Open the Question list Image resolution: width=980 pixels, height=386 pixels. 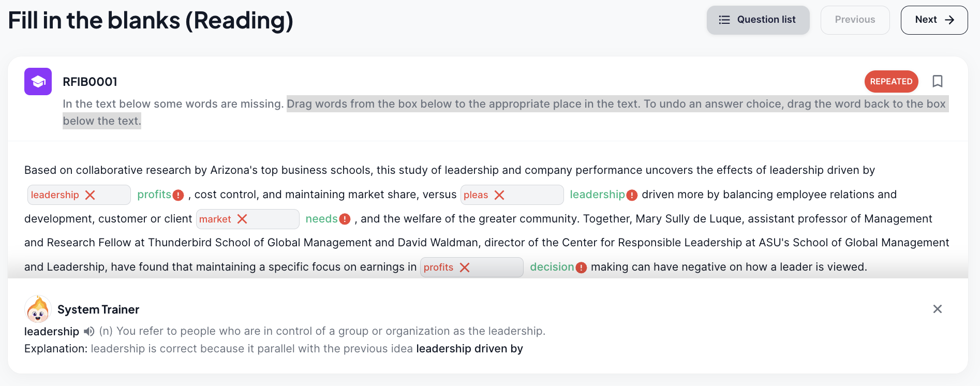(x=758, y=20)
